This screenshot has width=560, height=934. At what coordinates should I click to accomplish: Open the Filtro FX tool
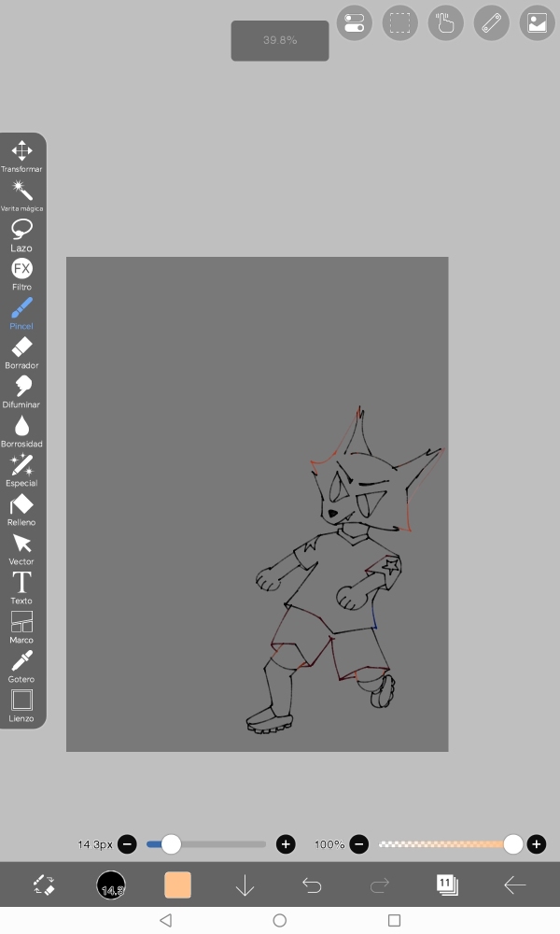(x=21, y=275)
